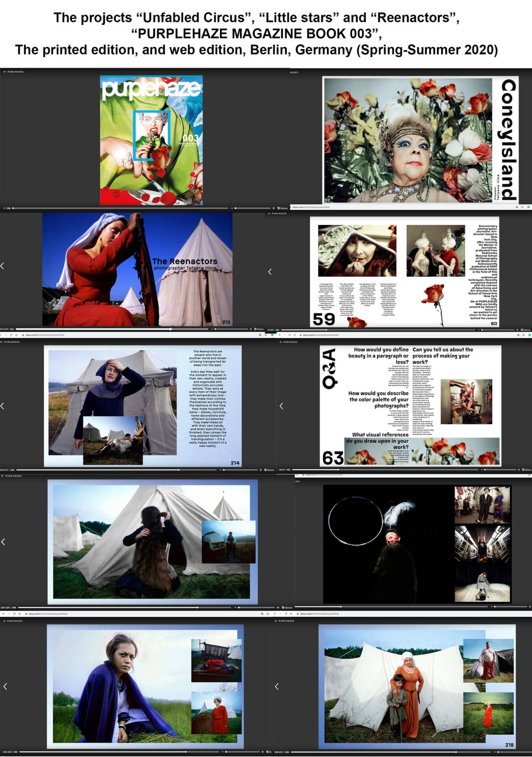The height and width of the screenshot is (757, 532).
Task: Click browser home icon above the Q&A viewer
Action: [x=295, y=335]
